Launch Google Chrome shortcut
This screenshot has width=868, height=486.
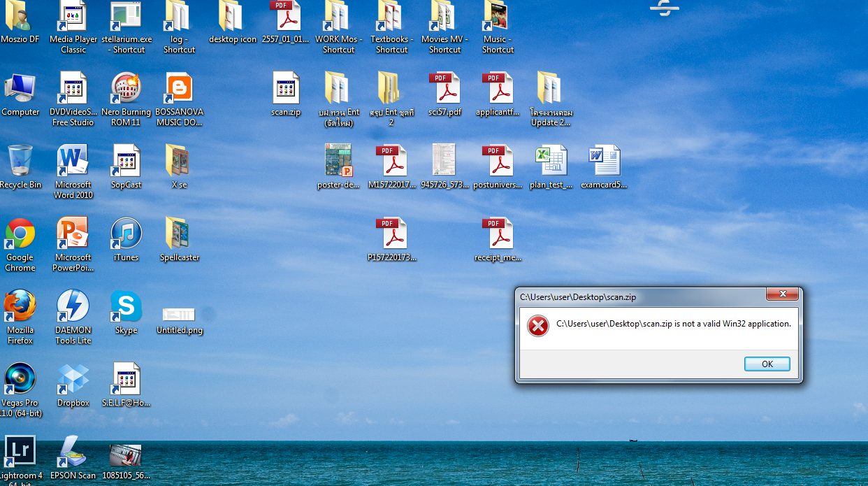(20, 234)
